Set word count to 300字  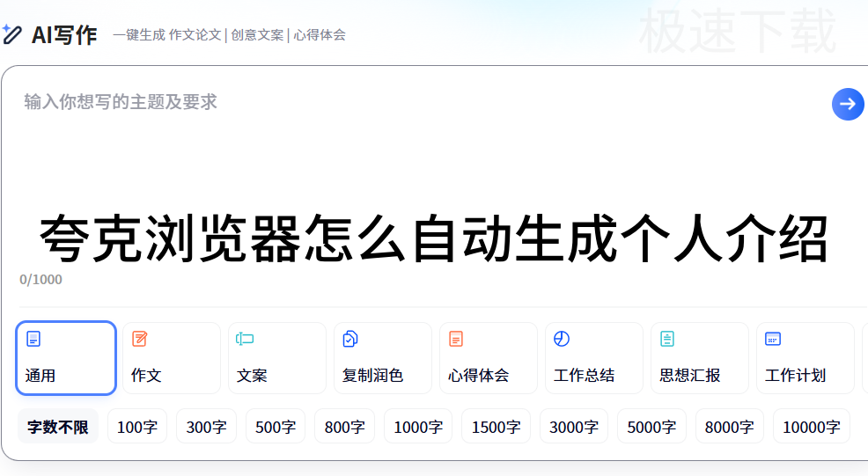click(207, 426)
